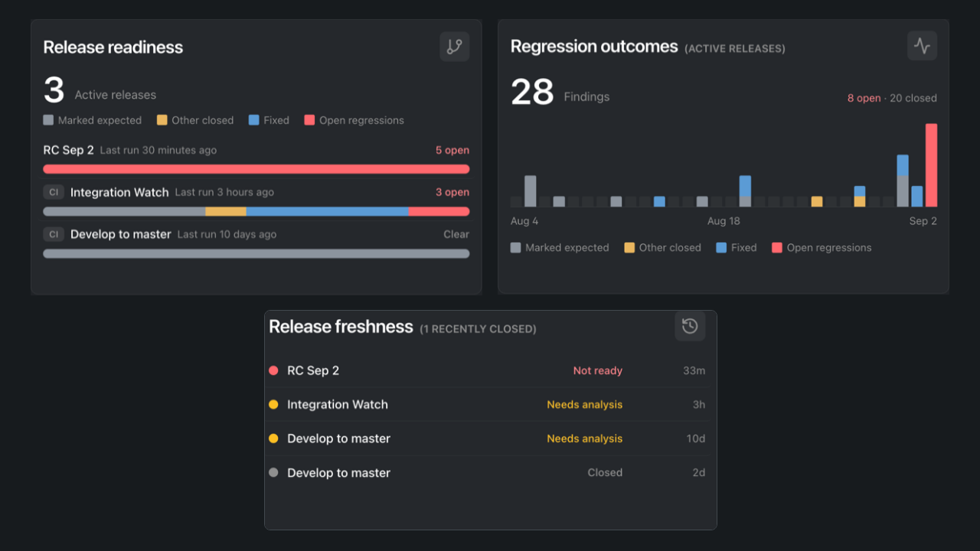Click the RC Sep 2 red progress bar

pos(256,169)
